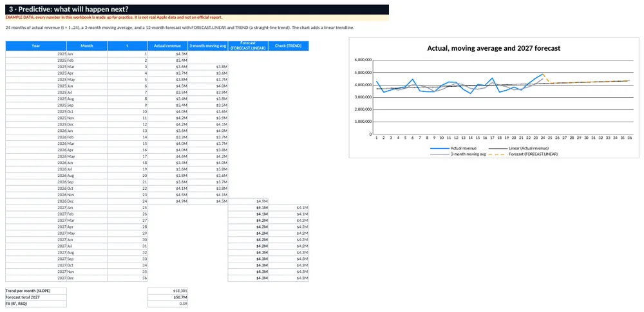Click the Actual revenue $4.5M in 2025 Jun row
This screenshot has height=312, width=644.
pyautogui.click(x=167, y=86)
